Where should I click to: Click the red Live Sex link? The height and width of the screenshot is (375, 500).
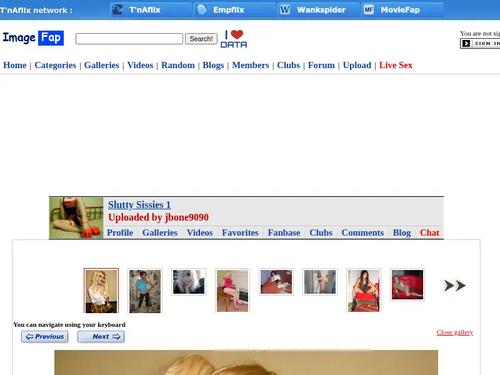(396, 65)
